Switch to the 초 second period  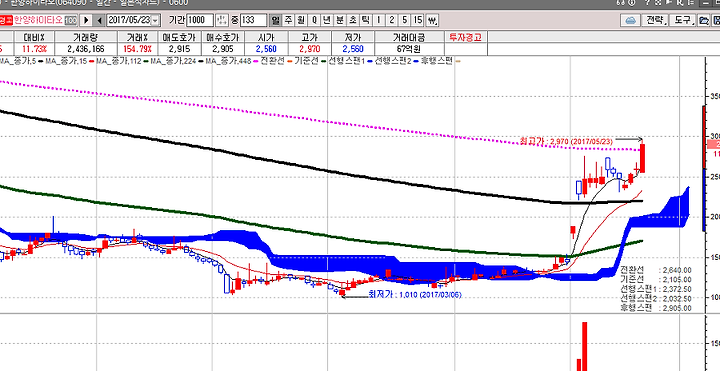(x=352, y=21)
